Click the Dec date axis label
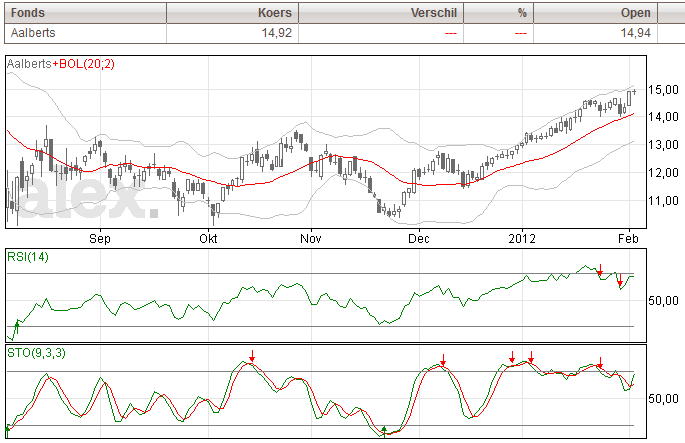Viewport: 685px width, 443px height. coord(419,239)
